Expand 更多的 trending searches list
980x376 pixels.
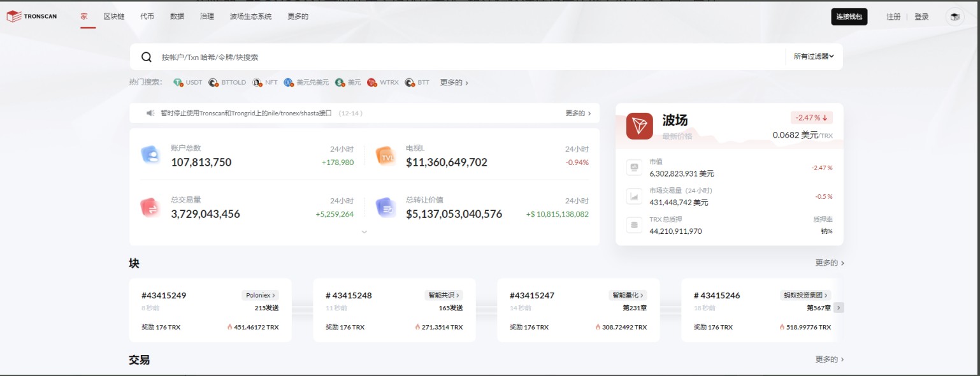coord(454,83)
